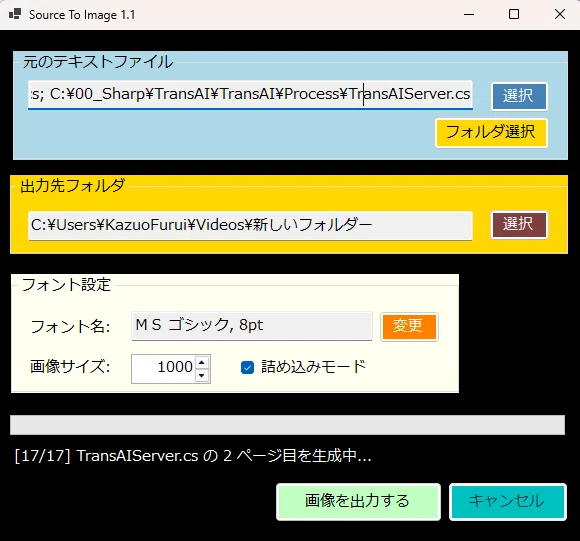580x541 pixels.
Task: Click the image size value 1000 field
Action: pyautogui.click(x=163, y=369)
